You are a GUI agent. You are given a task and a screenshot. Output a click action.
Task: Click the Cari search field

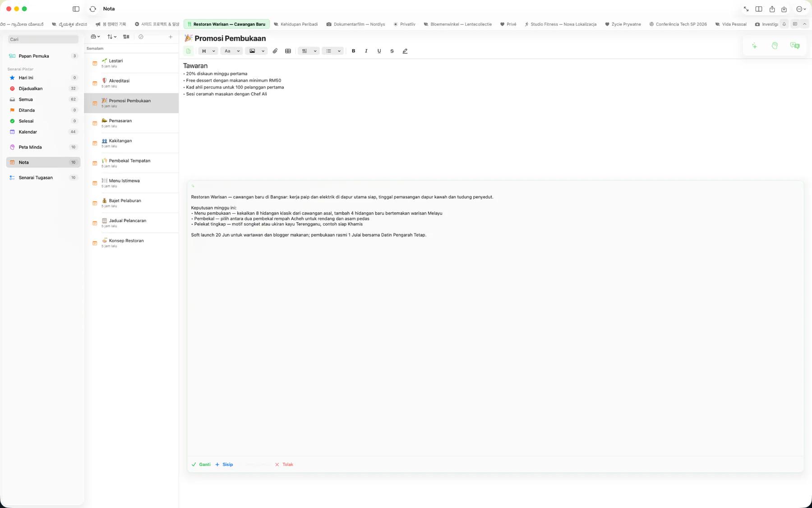tap(43, 40)
